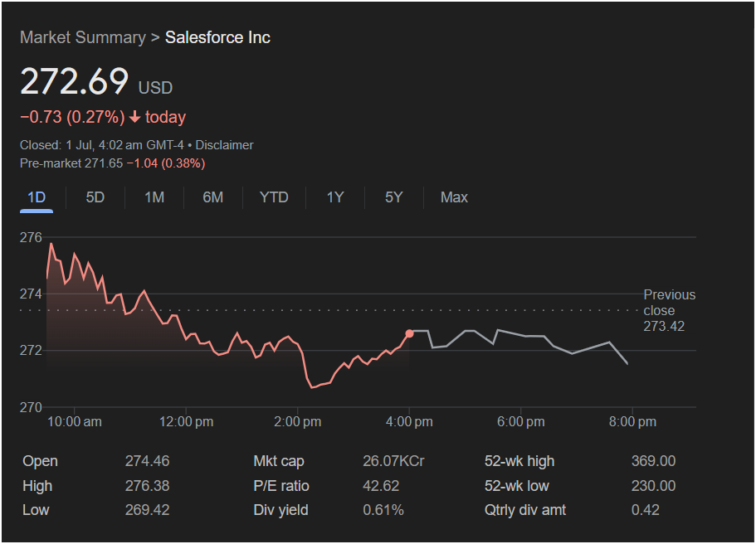Screen dimensions: 756x544
Task: Open the Disclaimer link
Action: point(224,145)
